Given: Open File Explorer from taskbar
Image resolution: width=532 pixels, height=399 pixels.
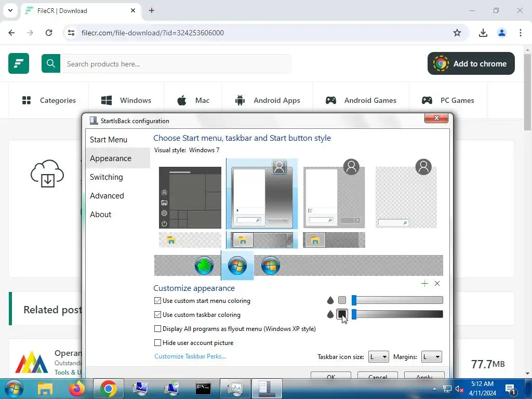Looking at the screenshot, I should pos(46,389).
